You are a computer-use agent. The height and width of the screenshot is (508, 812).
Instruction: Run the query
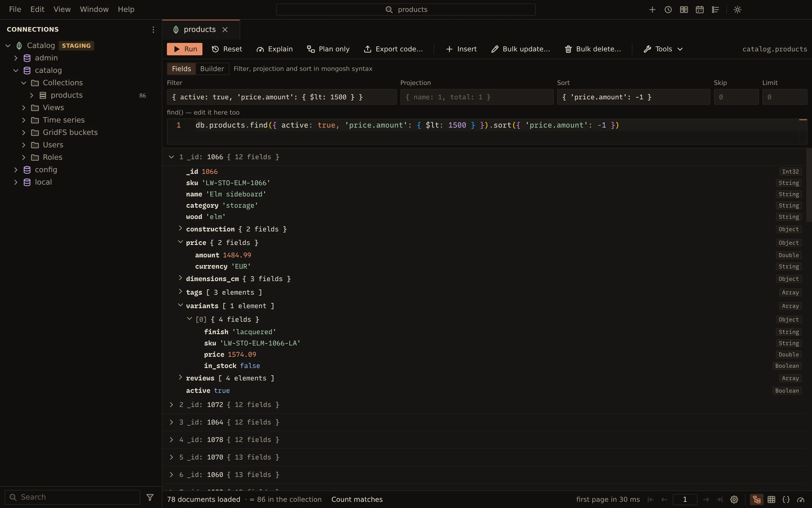(x=185, y=49)
